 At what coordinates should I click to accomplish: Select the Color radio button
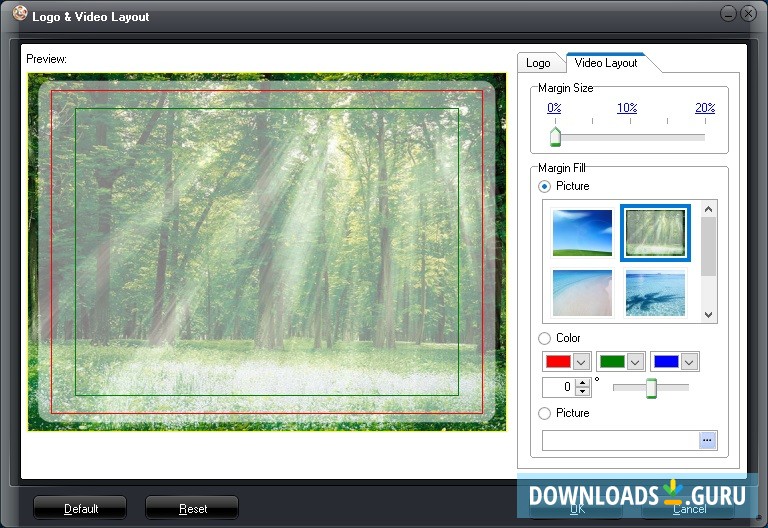544,338
